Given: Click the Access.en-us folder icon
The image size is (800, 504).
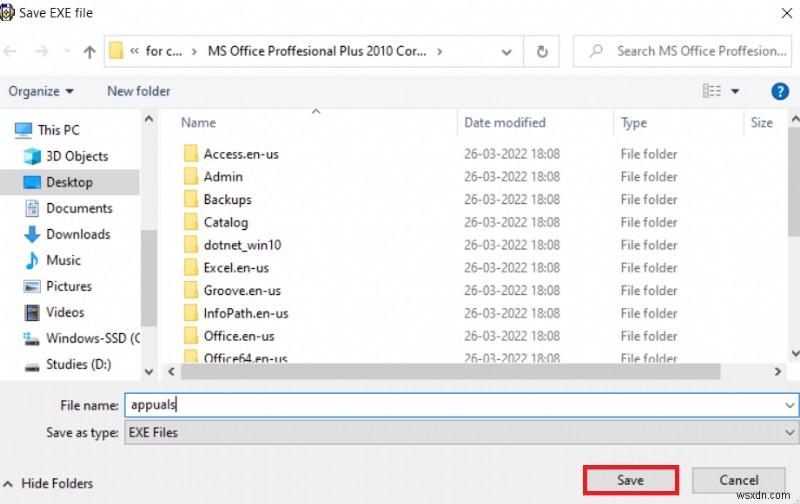Looking at the screenshot, I should click(x=191, y=153).
